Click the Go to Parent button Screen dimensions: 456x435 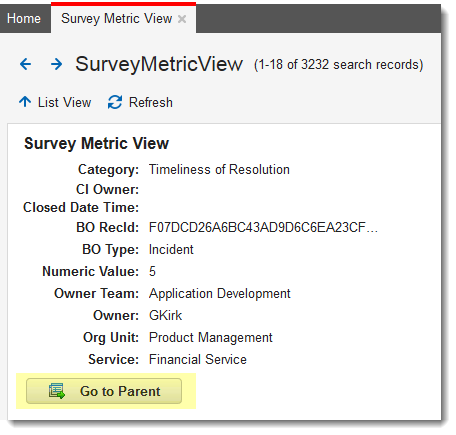coord(104,391)
